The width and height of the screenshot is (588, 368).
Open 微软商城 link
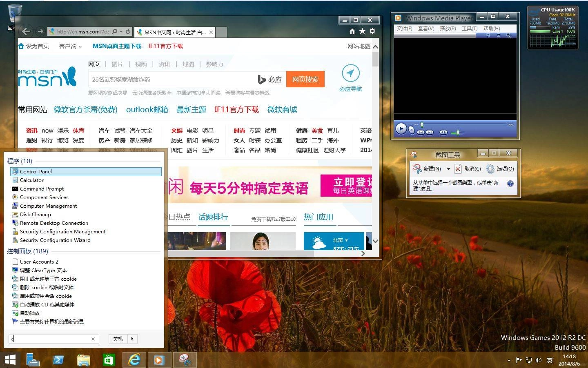click(x=282, y=109)
